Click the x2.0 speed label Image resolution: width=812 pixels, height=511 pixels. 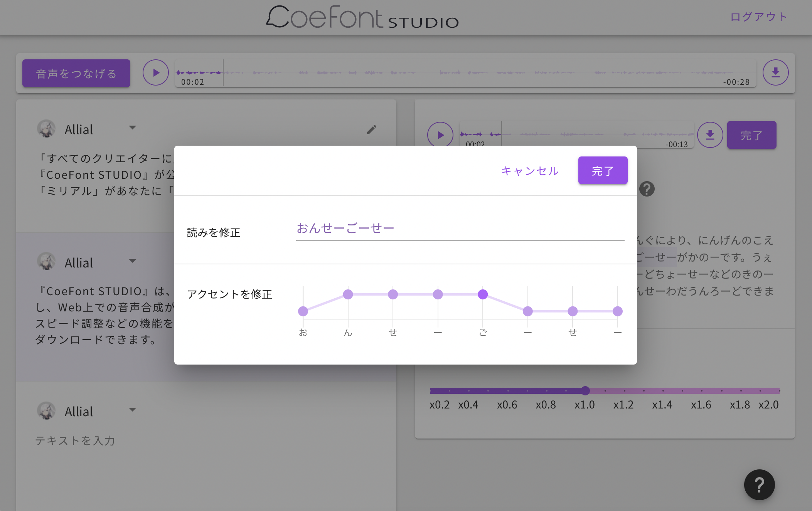pyautogui.click(x=768, y=405)
